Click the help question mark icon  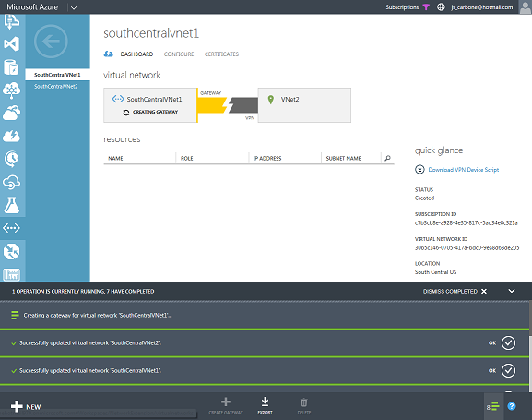pyautogui.click(x=512, y=406)
